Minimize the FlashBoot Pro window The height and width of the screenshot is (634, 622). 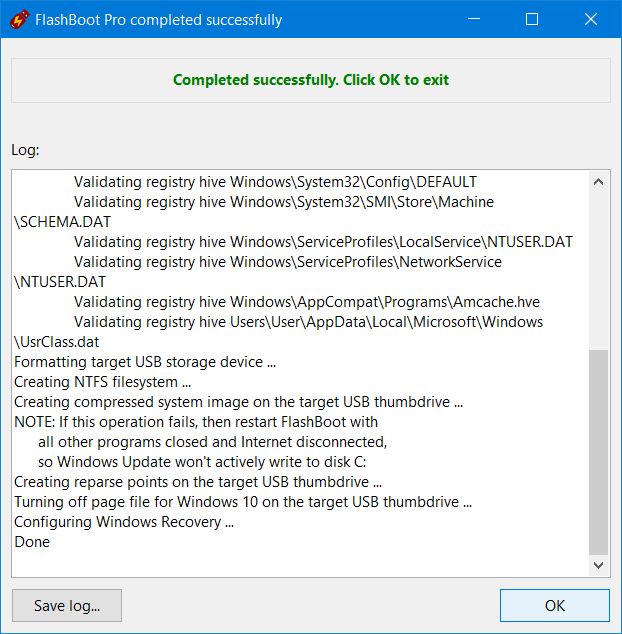click(474, 19)
